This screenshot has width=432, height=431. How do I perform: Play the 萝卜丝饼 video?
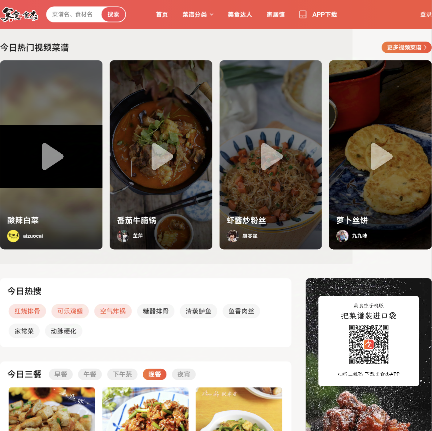381,156
